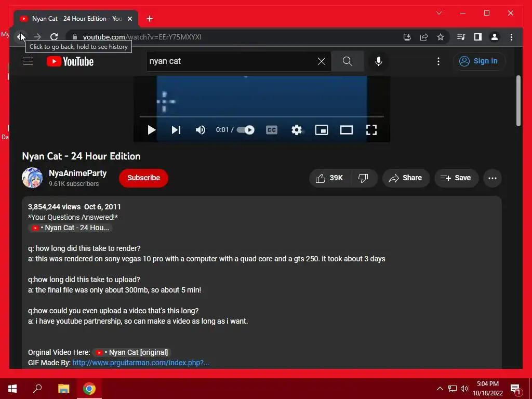The height and width of the screenshot is (399, 532).
Task: Open the tab search chevron
Action: coord(439,13)
